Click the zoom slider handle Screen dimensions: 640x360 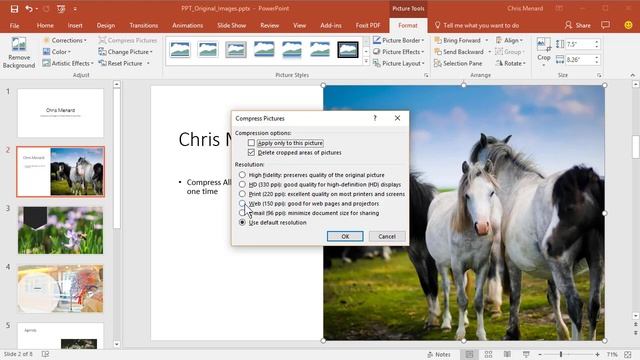[561, 354]
